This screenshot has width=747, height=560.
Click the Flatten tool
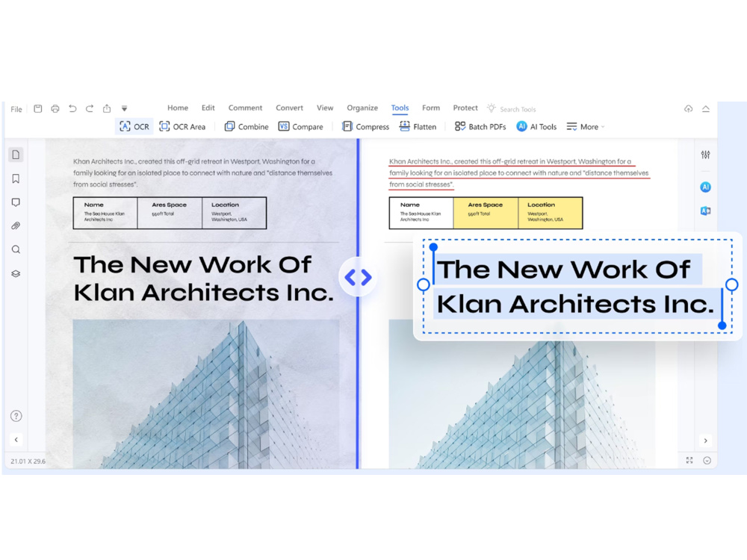tap(418, 127)
